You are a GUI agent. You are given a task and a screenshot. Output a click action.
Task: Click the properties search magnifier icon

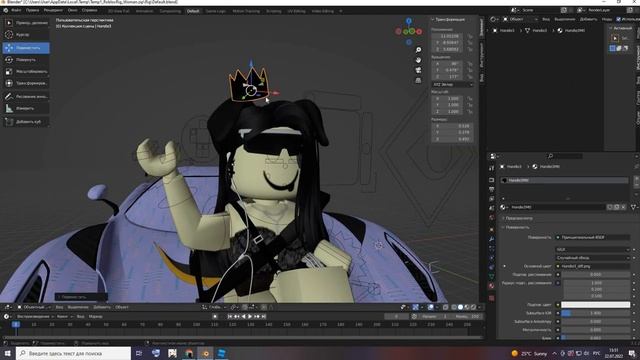550,156
